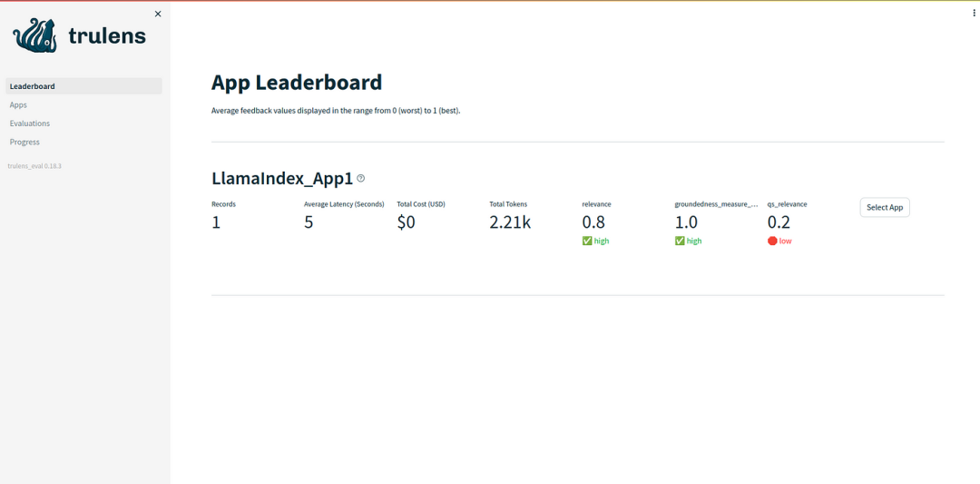This screenshot has width=980, height=484.
Task: Click the App Leaderboard heading
Action: click(296, 83)
